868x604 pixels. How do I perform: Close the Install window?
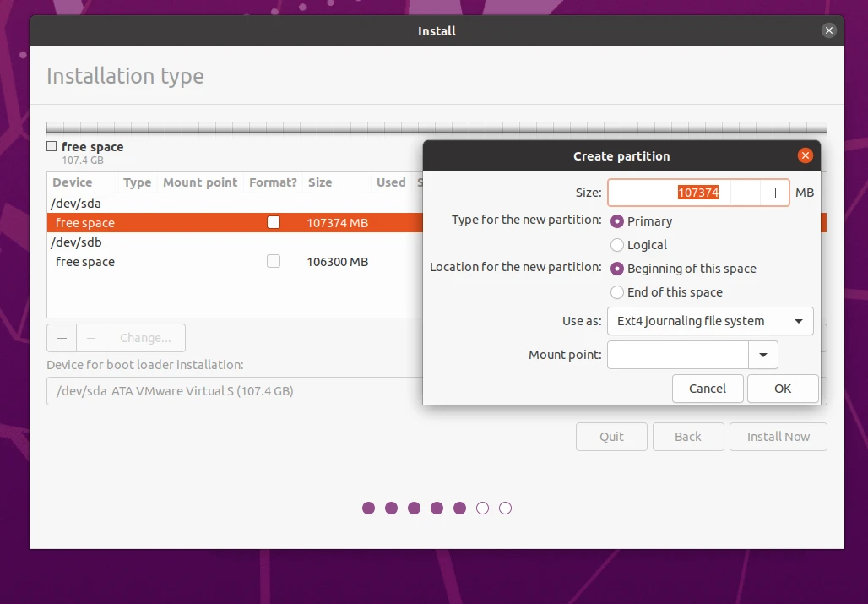[x=828, y=30]
